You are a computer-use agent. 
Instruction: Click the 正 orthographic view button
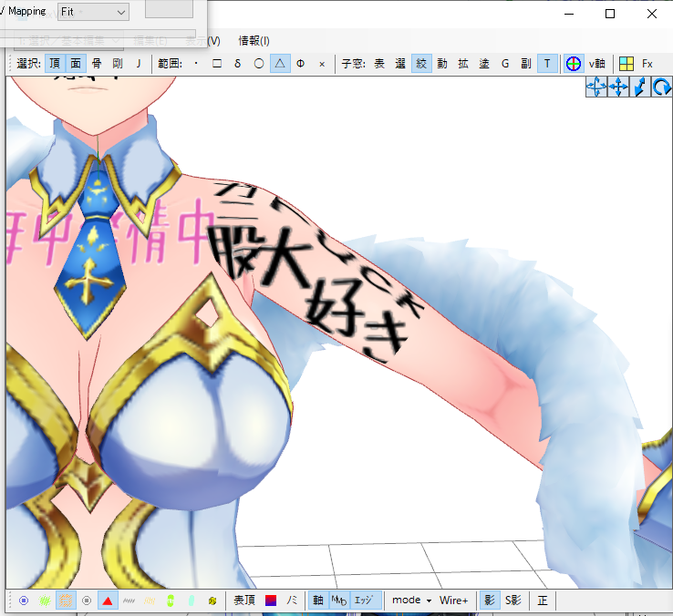click(543, 601)
